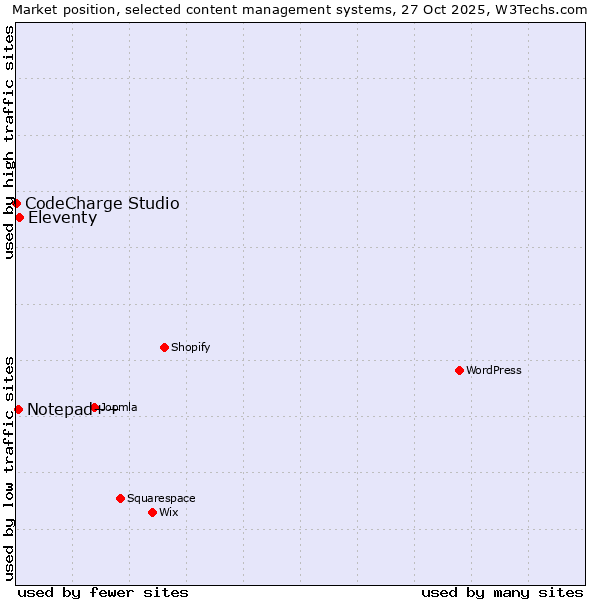Select the Shopify text label

[x=191, y=347]
